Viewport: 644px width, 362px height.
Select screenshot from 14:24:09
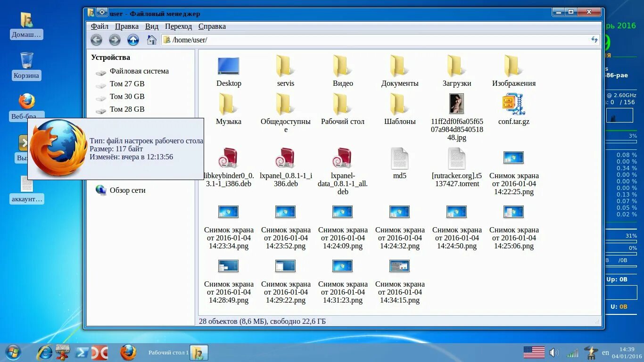pos(343,228)
